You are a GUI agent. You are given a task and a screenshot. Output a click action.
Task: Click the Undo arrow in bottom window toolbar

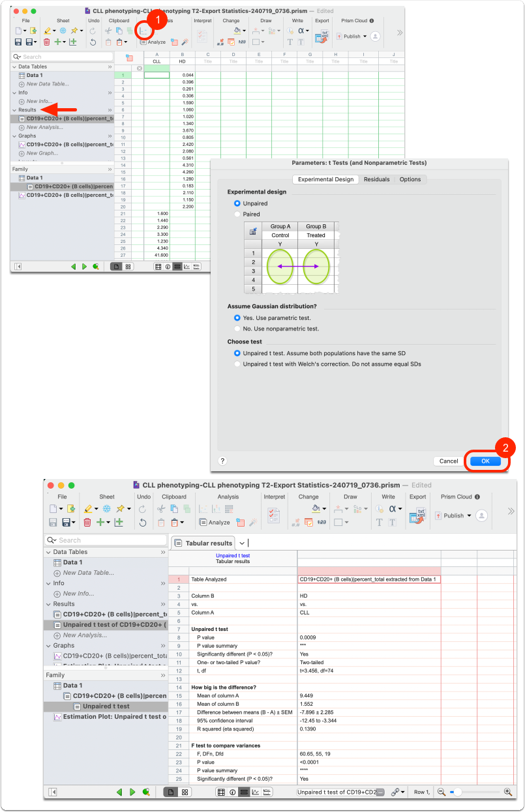tap(143, 522)
